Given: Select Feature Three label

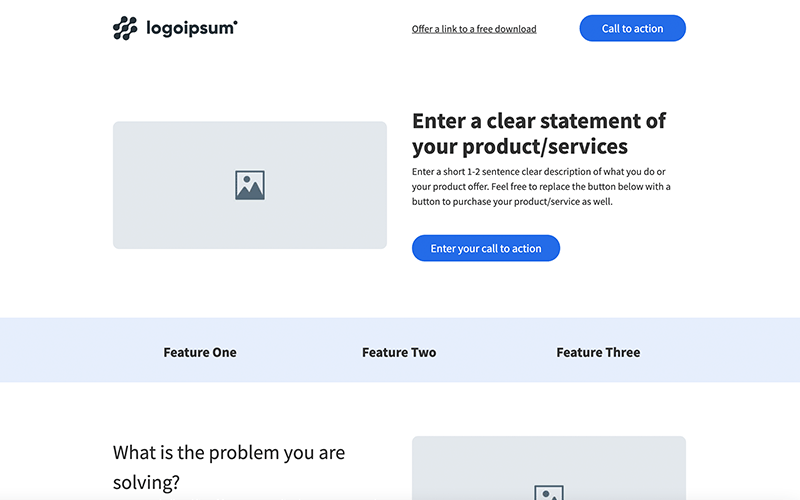Looking at the screenshot, I should 598,352.
